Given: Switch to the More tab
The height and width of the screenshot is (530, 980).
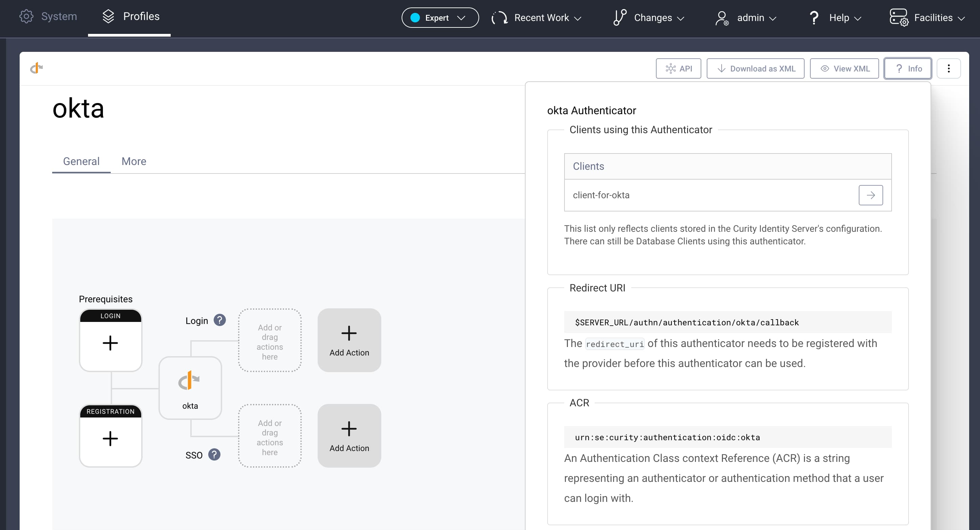Looking at the screenshot, I should click(x=134, y=161).
